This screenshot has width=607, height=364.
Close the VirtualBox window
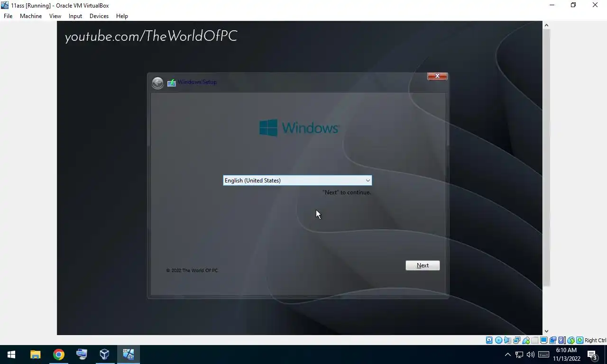tap(595, 5)
